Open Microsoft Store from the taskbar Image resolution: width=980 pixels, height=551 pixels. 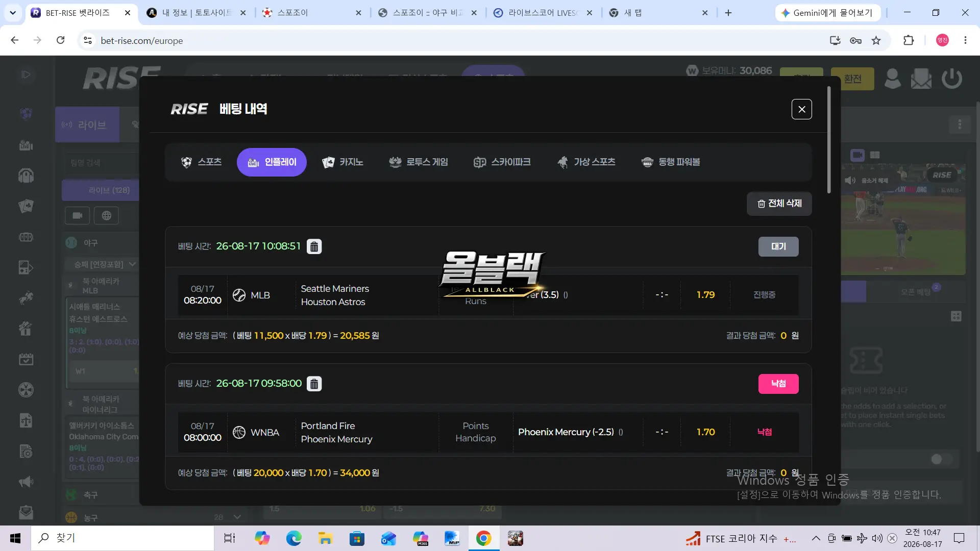(357, 538)
